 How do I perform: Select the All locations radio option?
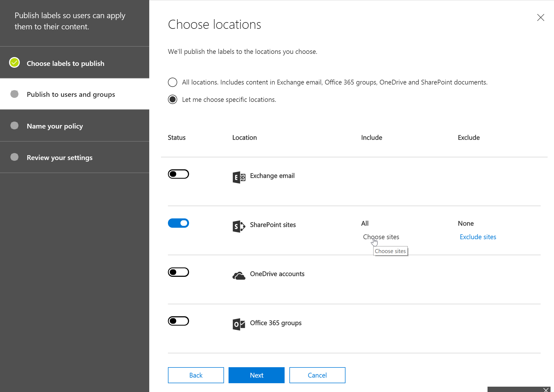pos(172,82)
